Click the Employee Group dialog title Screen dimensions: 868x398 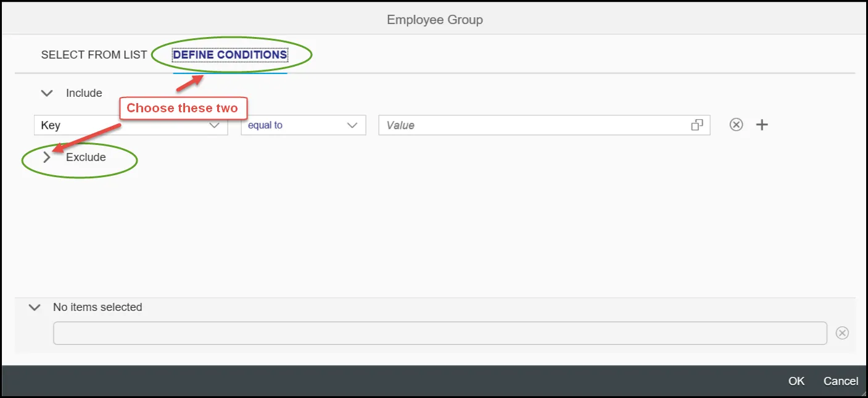click(x=434, y=20)
